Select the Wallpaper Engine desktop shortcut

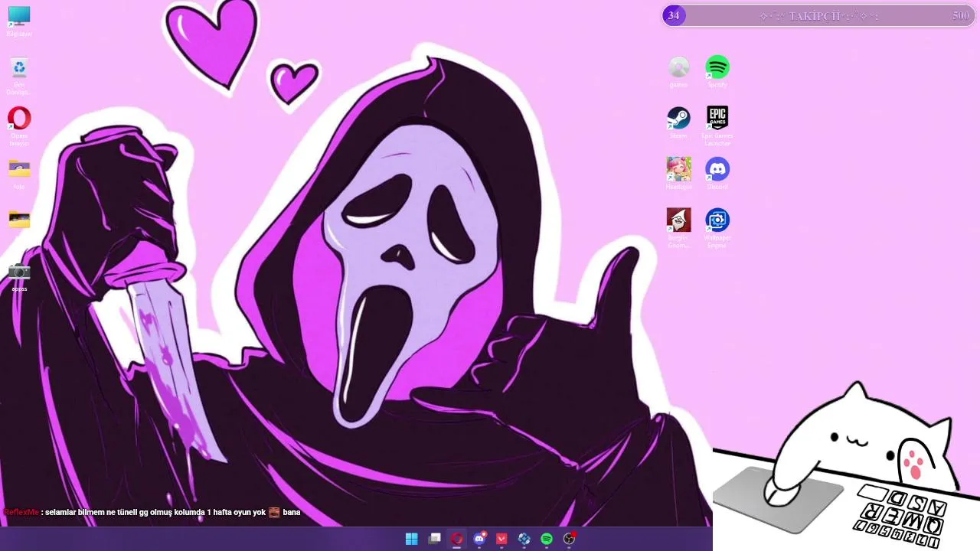click(717, 227)
